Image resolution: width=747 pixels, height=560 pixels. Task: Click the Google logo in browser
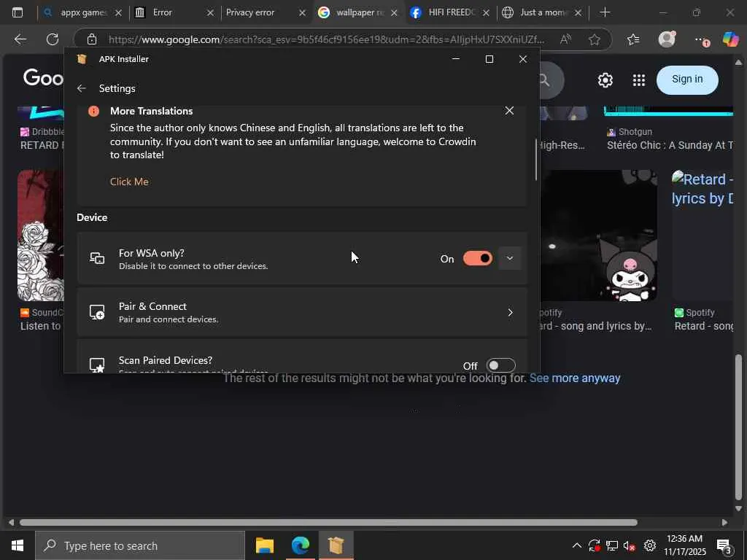pos(43,77)
